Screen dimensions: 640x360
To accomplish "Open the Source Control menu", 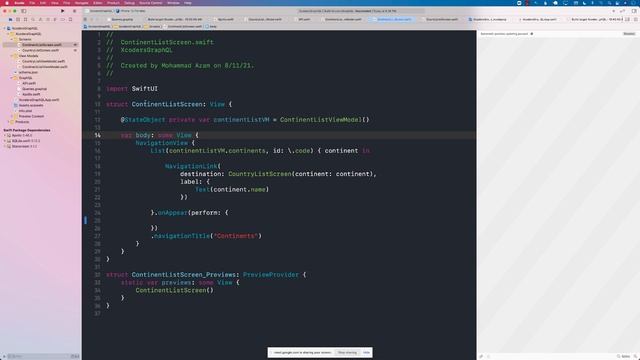I will pyautogui.click(x=150, y=3).
